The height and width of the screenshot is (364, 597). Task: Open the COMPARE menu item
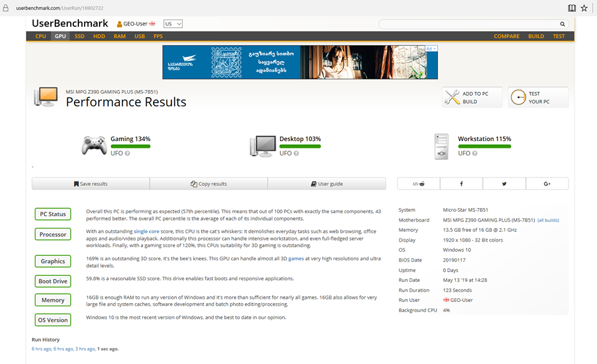[x=506, y=36]
